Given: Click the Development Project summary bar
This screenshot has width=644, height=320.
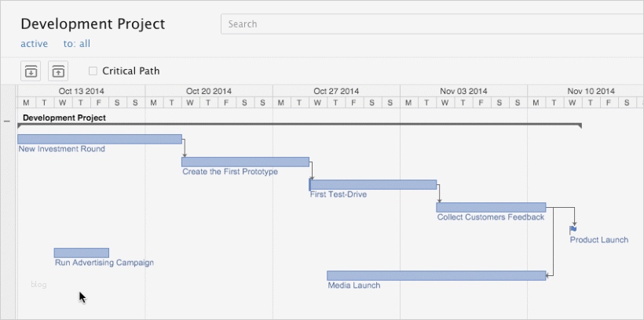Looking at the screenshot, I should (299, 125).
